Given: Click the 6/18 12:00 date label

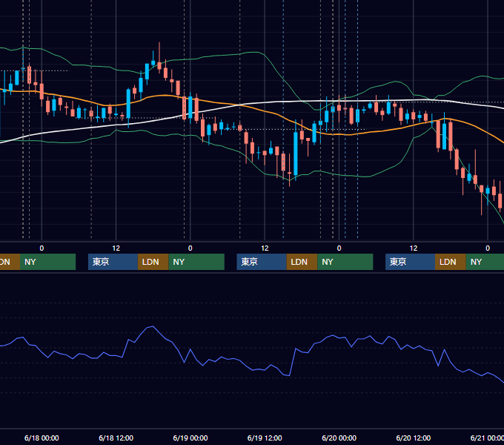Looking at the screenshot, I should (x=116, y=438).
